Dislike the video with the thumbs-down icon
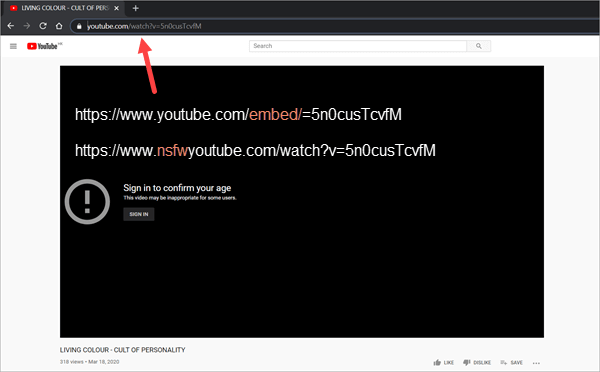 pos(477,362)
